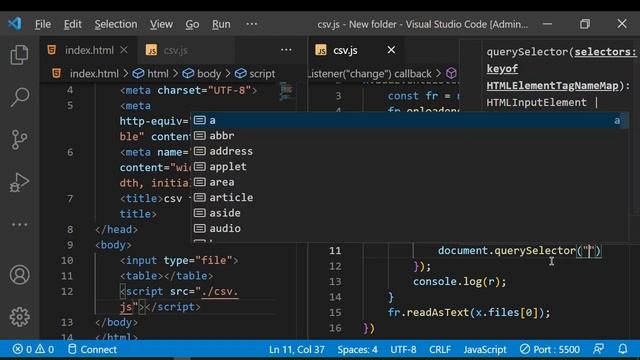Select 'audio' suggestion
Viewport: 640px width, 360px height.
409,229
